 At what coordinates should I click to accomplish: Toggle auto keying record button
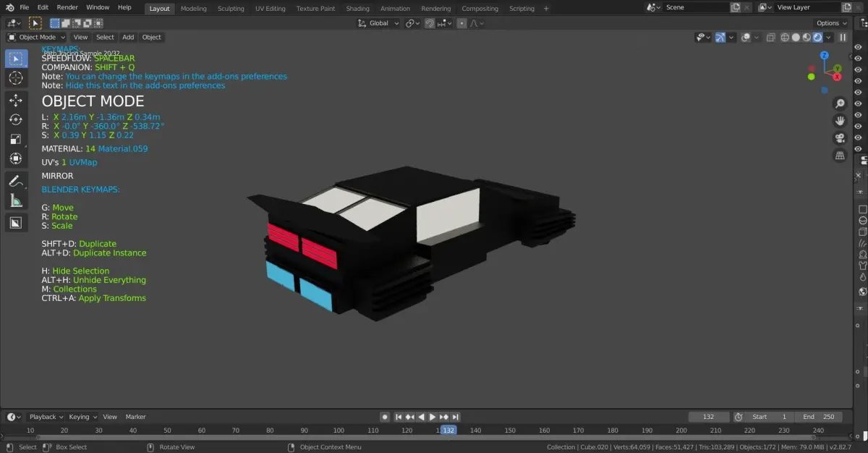pos(385,417)
